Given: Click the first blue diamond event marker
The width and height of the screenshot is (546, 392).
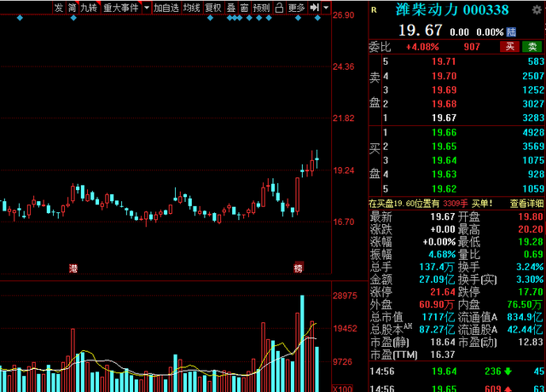Looking at the screenshot, I should (20, 18).
